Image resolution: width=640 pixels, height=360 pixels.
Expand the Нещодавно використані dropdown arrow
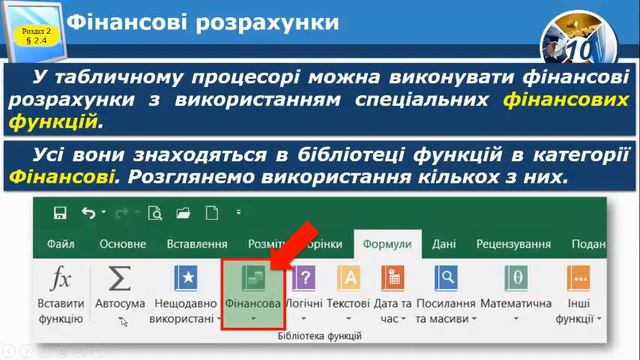pyautogui.click(x=219, y=318)
